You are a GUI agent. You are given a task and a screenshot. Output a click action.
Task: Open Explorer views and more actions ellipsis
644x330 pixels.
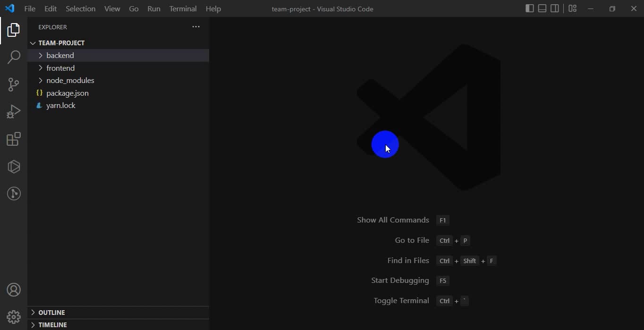pyautogui.click(x=196, y=27)
